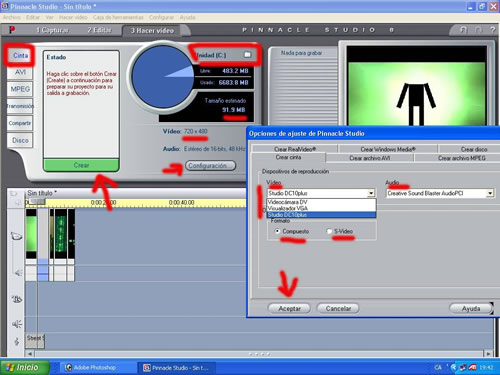Click the timeline scrollbar left arrow
Viewport: 500px width, 375px height.
pos(30,354)
